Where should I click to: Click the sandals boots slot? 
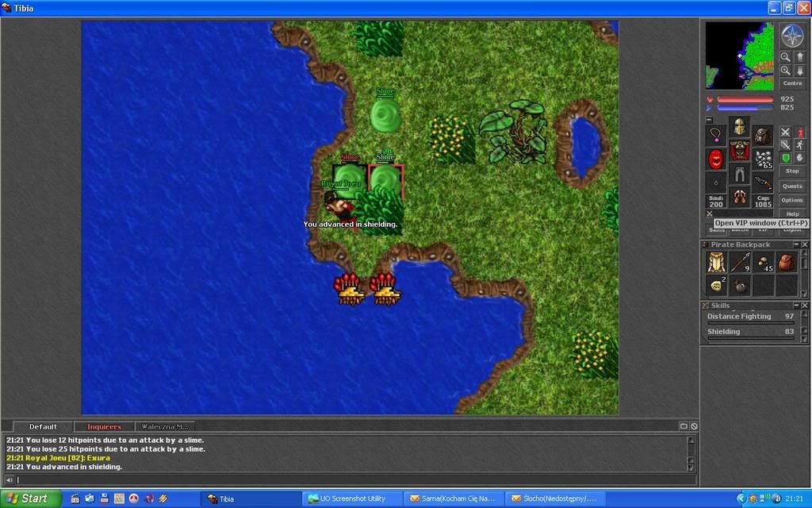coord(740,198)
